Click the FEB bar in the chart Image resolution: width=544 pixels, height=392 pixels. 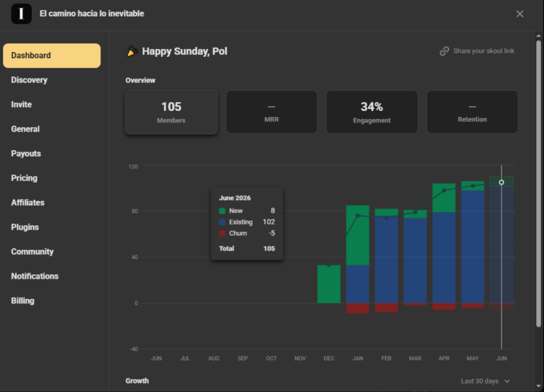click(x=387, y=261)
